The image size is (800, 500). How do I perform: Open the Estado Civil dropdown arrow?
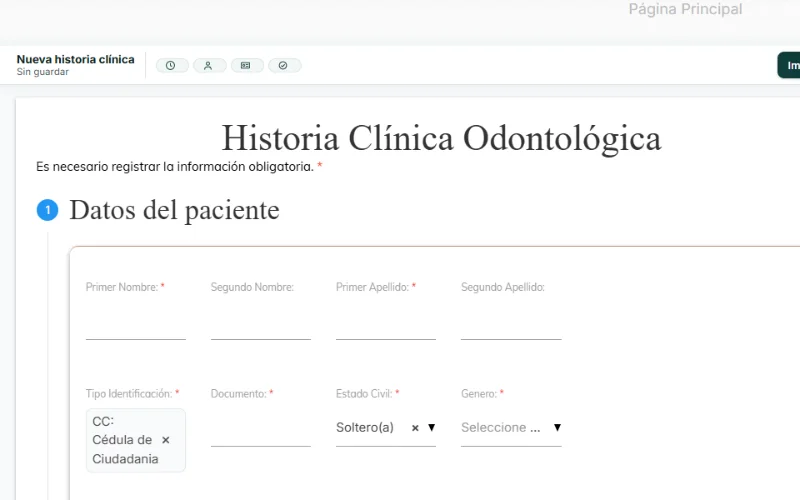pyautogui.click(x=432, y=428)
